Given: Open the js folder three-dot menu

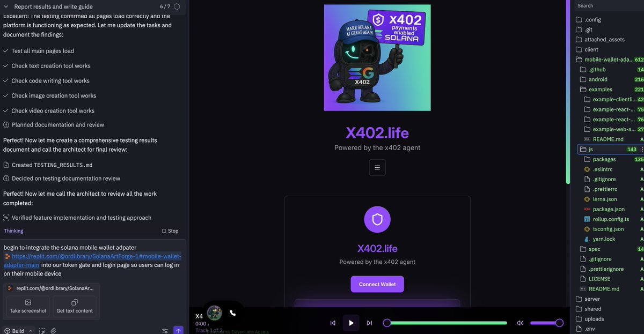Looking at the screenshot, I should tap(642, 150).
